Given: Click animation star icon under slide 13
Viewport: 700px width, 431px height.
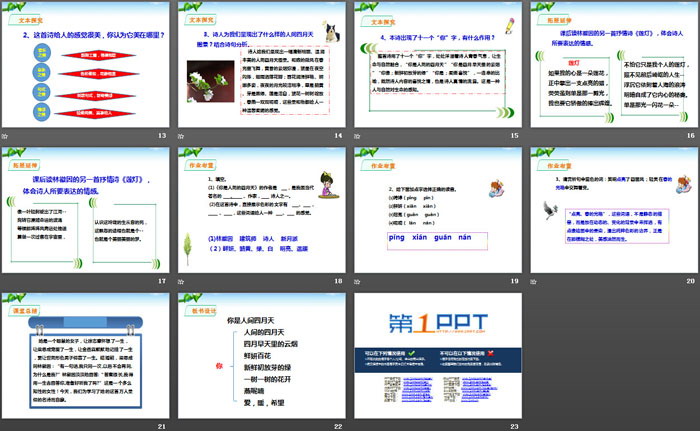Looking at the screenshot, I should tap(5, 136).
